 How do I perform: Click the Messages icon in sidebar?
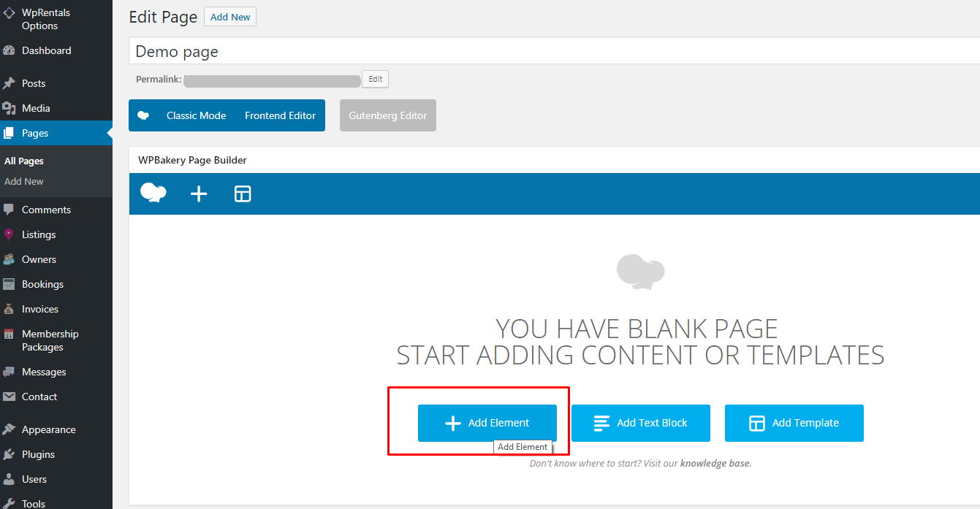[x=9, y=372]
